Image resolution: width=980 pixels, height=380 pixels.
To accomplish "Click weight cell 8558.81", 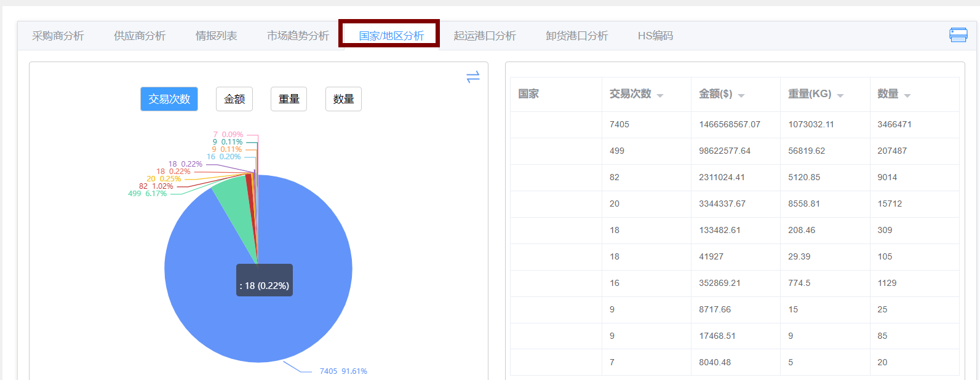I will pyautogui.click(x=804, y=204).
